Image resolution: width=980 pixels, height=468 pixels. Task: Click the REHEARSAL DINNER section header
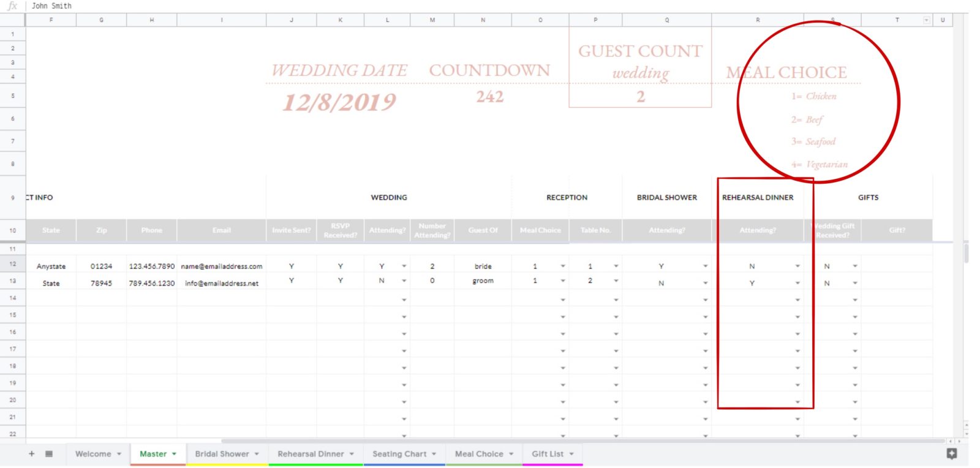click(x=758, y=197)
